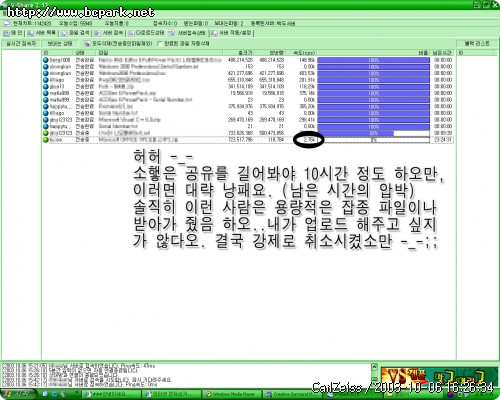Click the 100% progress bar of the 483.53k row

(373, 73)
